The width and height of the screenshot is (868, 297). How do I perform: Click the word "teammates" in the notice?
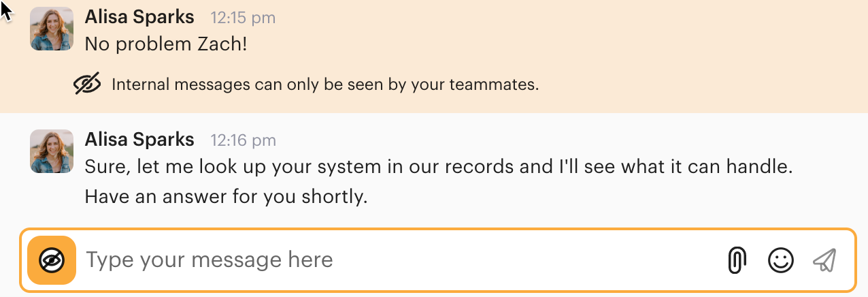tap(499, 85)
